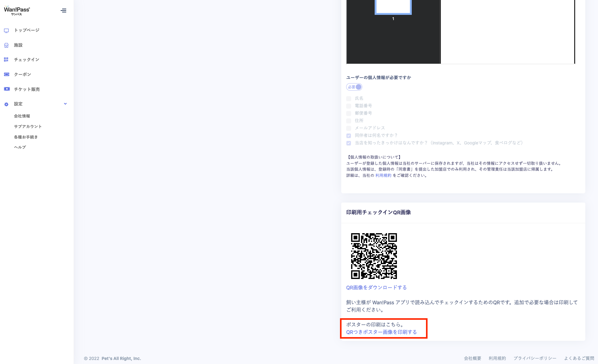598x364 pixels.
Task: Open サブアカウント in the settings submenu
Action: pos(28,126)
